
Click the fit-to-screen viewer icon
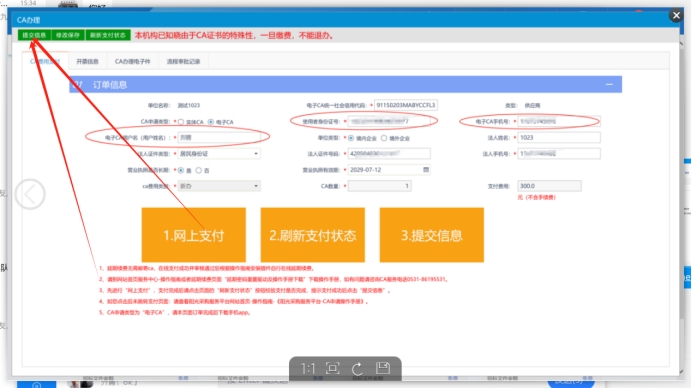pyautogui.click(x=333, y=368)
